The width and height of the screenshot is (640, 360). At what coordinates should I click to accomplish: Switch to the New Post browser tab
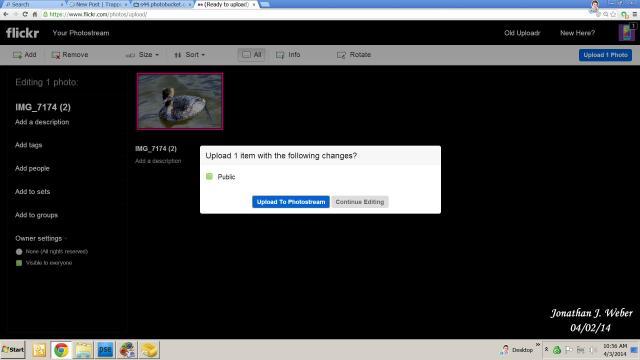click(98, 4)
